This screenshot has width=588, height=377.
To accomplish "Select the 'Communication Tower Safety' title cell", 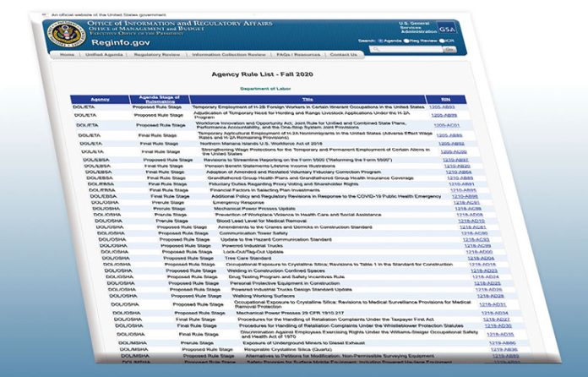I will (253, 233).
